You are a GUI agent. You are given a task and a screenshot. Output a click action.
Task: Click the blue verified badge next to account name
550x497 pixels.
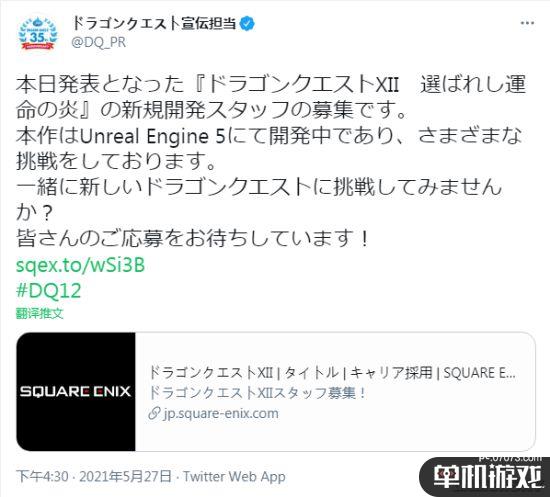click(x=247, y=24)
